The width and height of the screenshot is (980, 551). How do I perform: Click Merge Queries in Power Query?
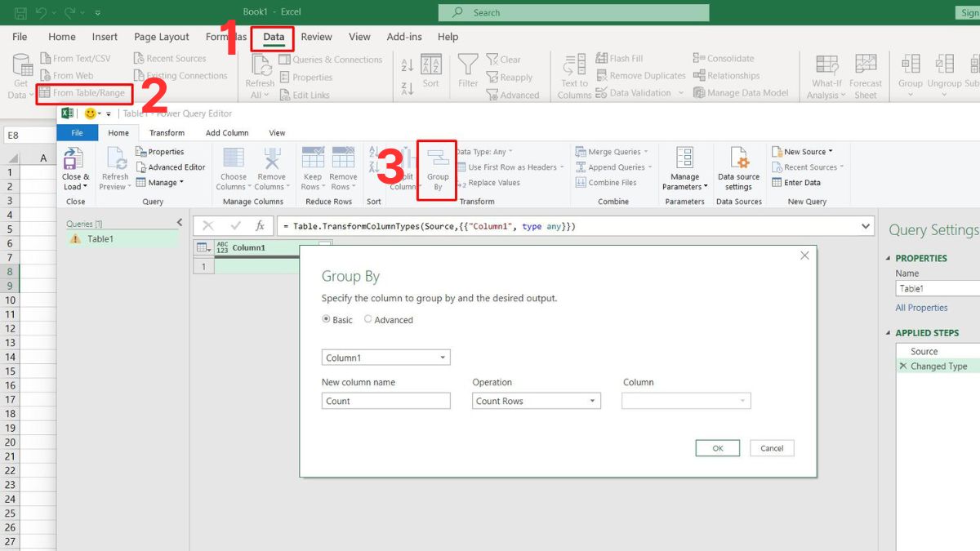pyautogui.click(x=612, y=152)
